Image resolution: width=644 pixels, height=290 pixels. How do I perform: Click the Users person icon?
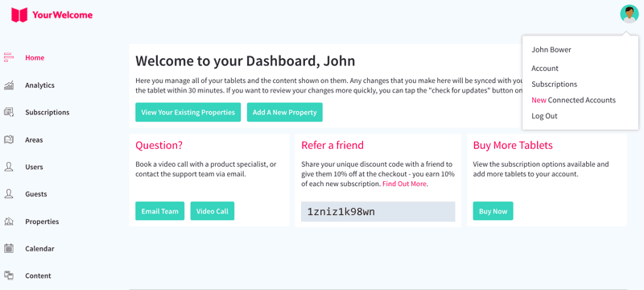[x=9, y=167]
